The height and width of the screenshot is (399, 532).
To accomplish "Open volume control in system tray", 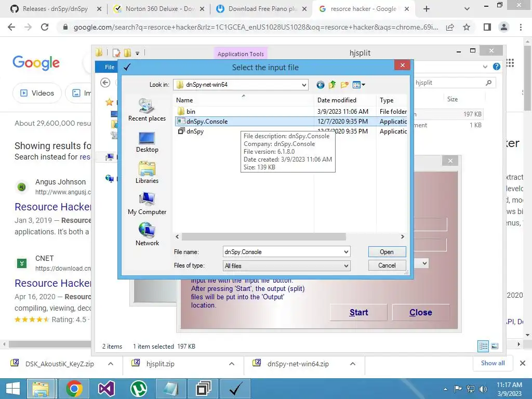I will (x=483, y=389).
